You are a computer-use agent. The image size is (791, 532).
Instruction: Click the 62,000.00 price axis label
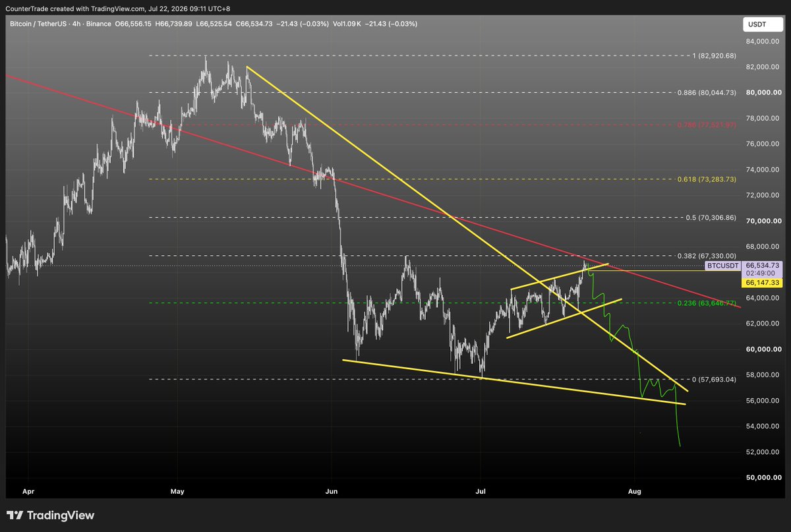pyautogui.click(x=764, y=324)
